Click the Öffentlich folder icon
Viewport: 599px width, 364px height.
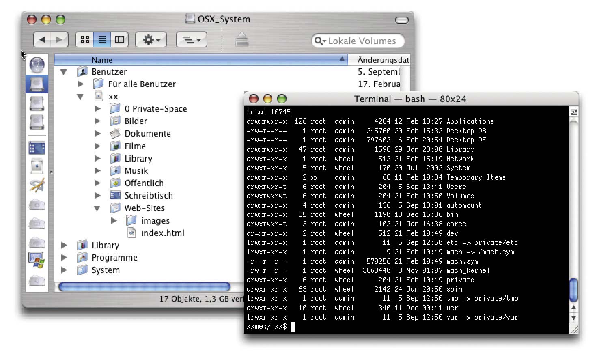point(115,183)
